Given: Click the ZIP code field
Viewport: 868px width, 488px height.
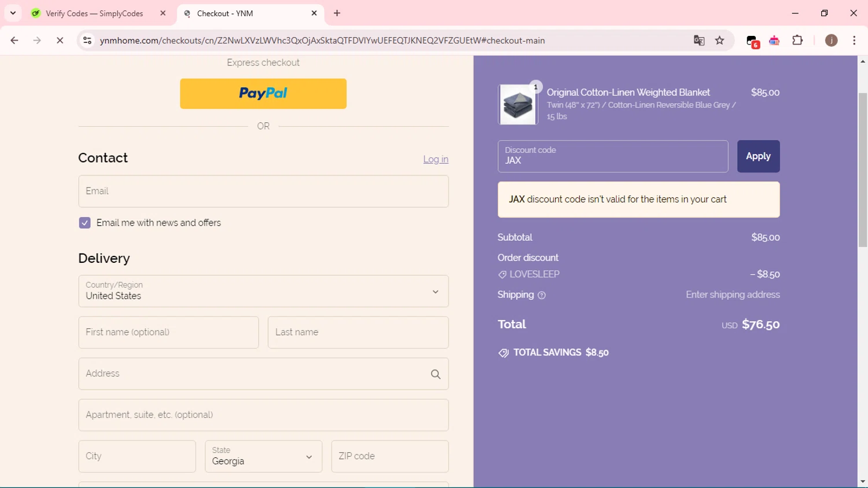Looking at the screenshot, I should pos(390,456).
